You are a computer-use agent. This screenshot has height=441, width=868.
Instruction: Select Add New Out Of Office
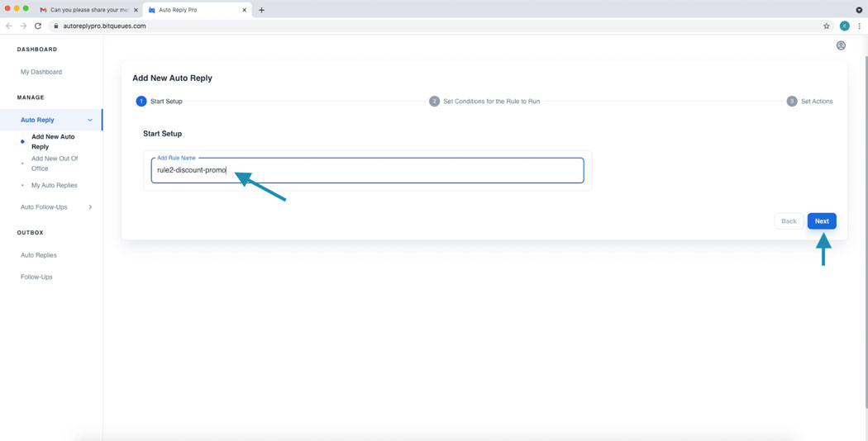[55, 164]
